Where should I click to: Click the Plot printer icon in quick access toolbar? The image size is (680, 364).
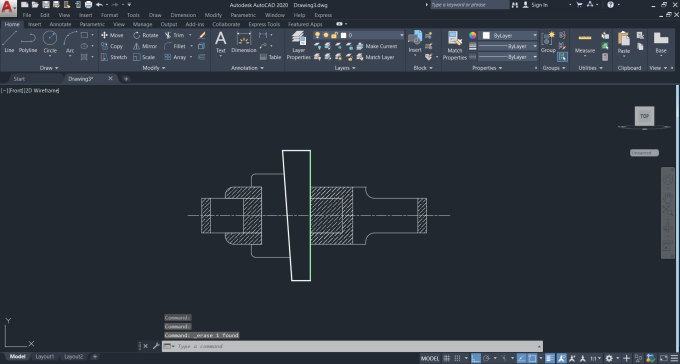[x=88, y=5]
